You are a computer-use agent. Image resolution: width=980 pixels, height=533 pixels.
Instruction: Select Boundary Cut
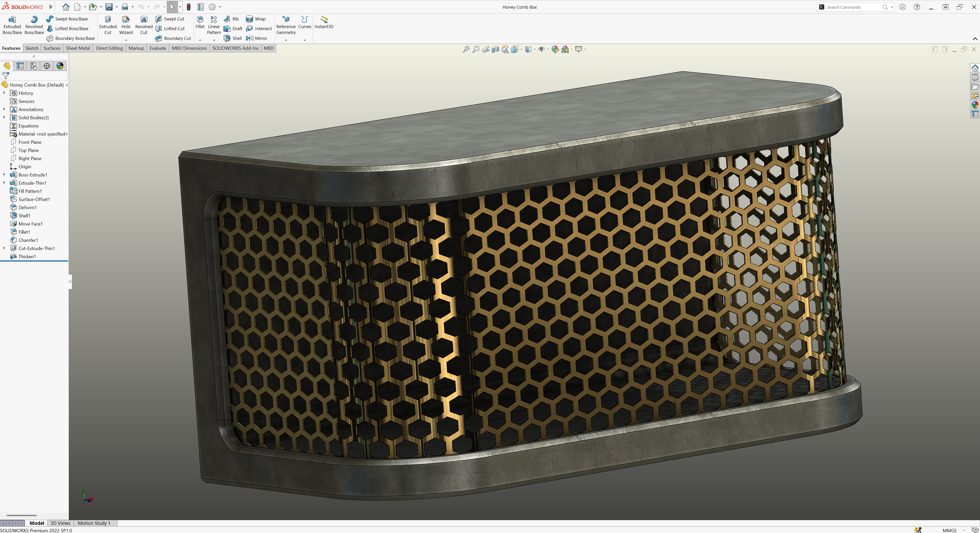click(173, 38)
